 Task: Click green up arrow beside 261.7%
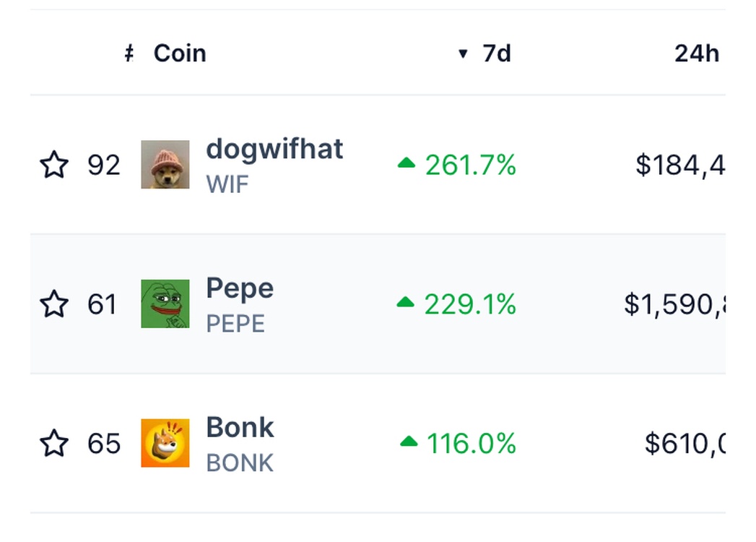(407, 164)
